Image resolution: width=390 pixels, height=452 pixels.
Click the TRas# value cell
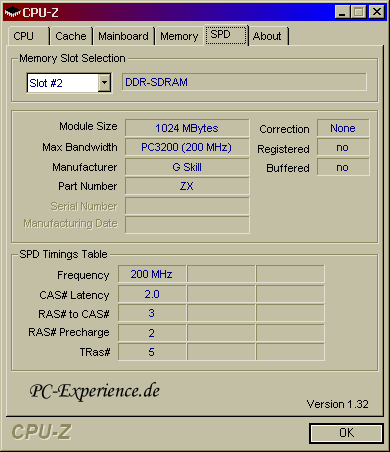pyautogui.click(x=152, y=352)
